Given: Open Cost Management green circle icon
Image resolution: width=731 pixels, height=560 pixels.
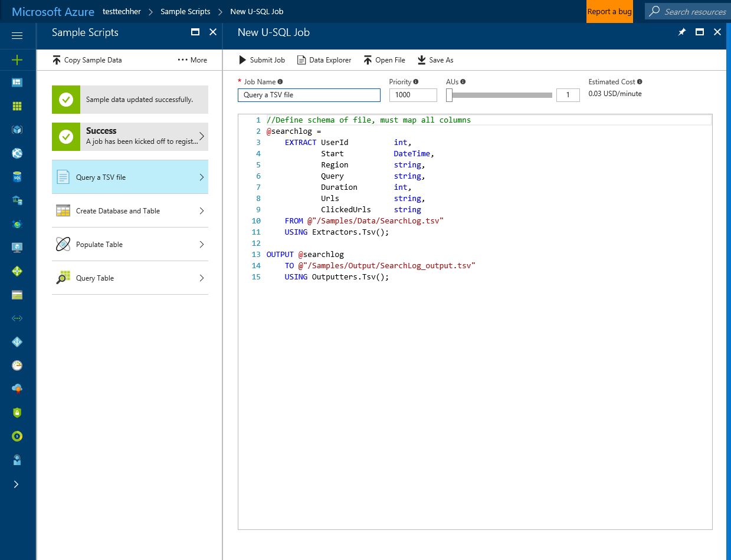Looking at the screenshot, I should (x=17, y=436).
